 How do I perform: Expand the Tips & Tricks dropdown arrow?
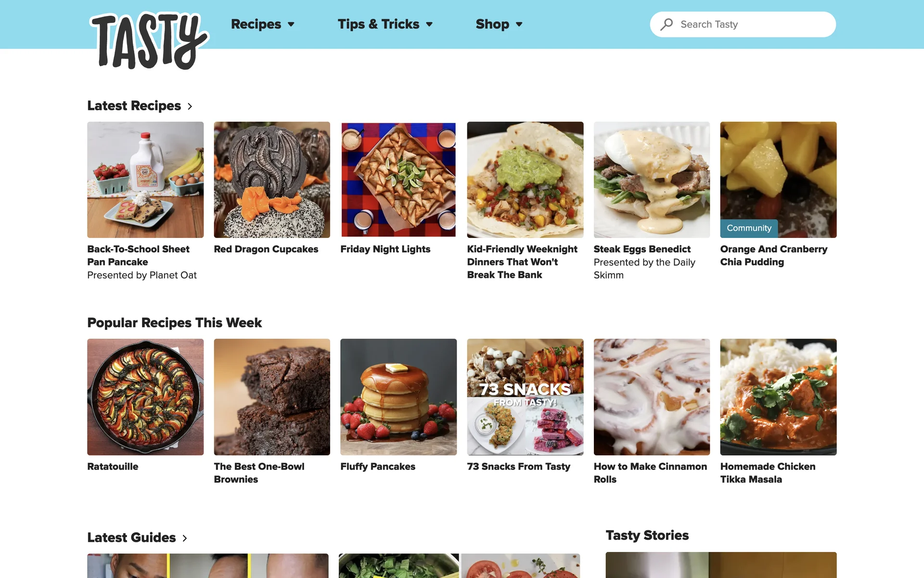pos(429,25)
